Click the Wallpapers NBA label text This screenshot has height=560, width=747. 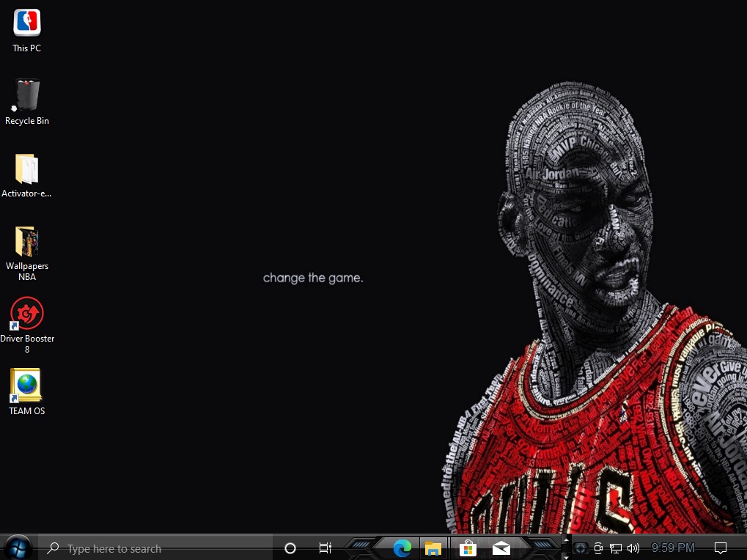pos(27,271)
